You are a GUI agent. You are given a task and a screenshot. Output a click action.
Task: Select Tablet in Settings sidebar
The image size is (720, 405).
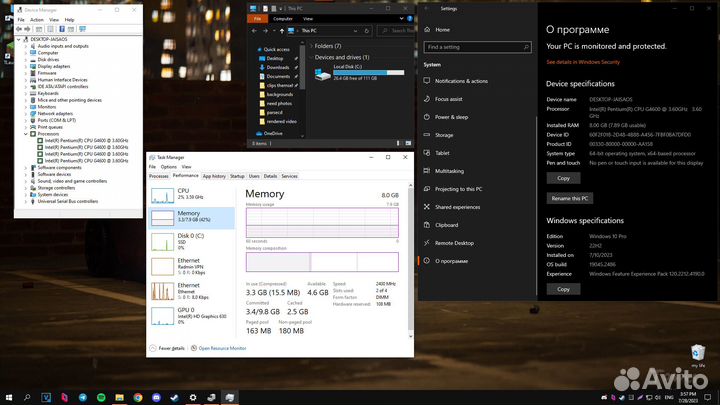pos(442,153)
